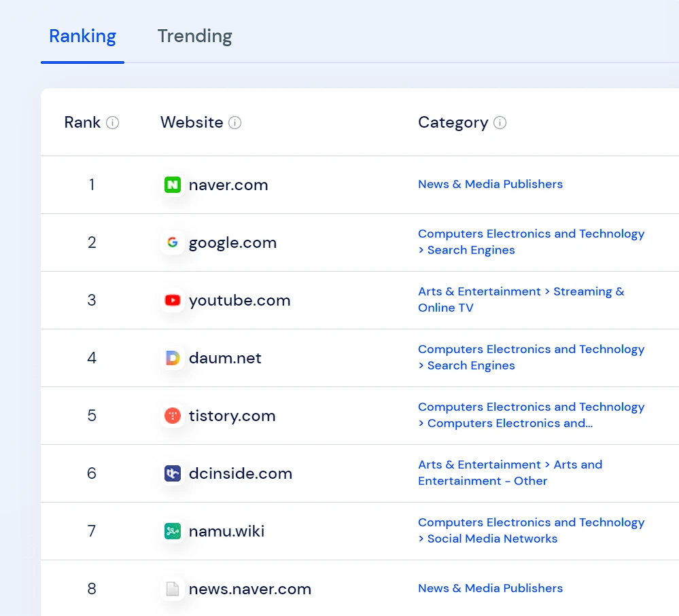Click the daum.net D favicon
This screenshot has height=616, width=679.
coord(173,358)
